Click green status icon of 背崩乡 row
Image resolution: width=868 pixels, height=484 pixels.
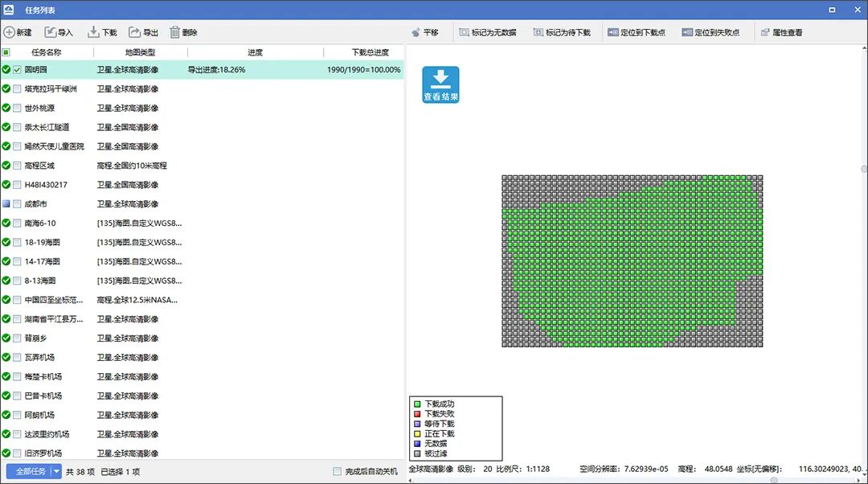coord(6,338)
